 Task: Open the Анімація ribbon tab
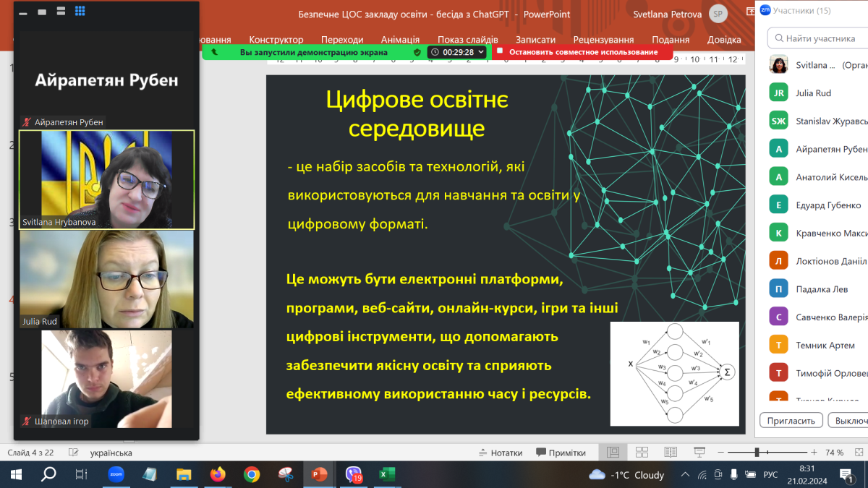coord(399,40)
